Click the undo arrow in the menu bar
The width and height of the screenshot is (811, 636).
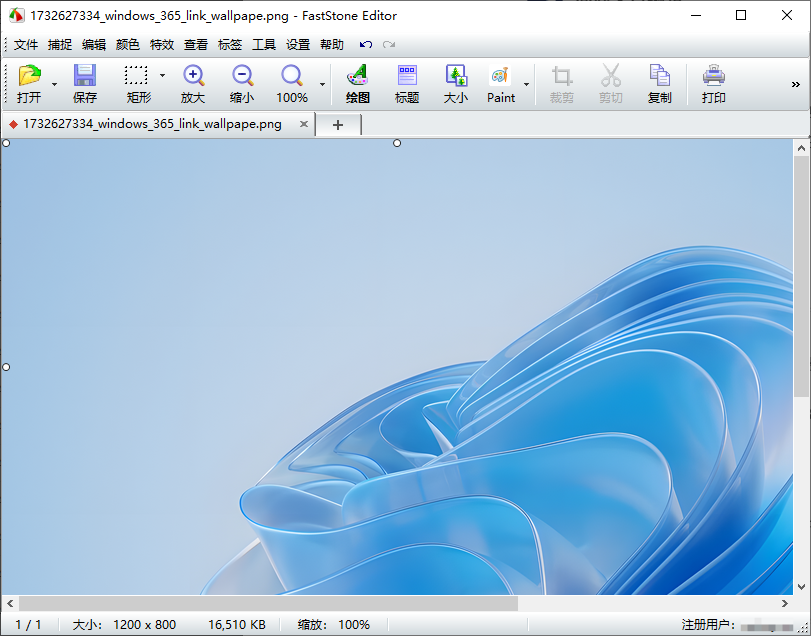coord(366,45)
